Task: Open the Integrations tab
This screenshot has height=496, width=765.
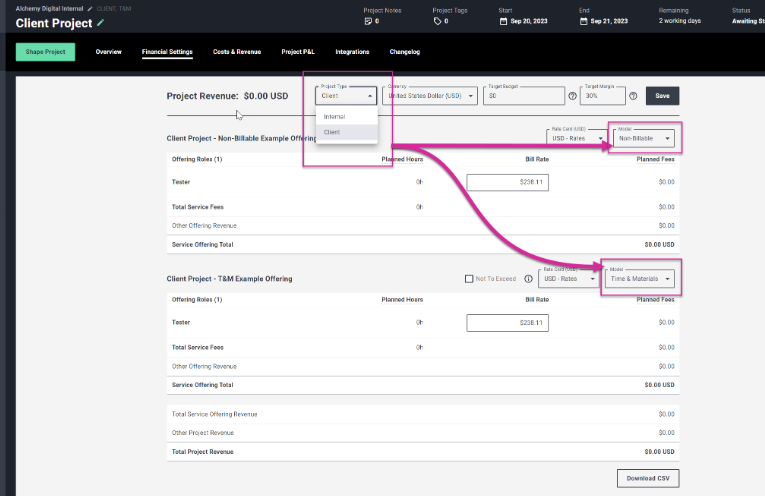Action: point(352,52)
